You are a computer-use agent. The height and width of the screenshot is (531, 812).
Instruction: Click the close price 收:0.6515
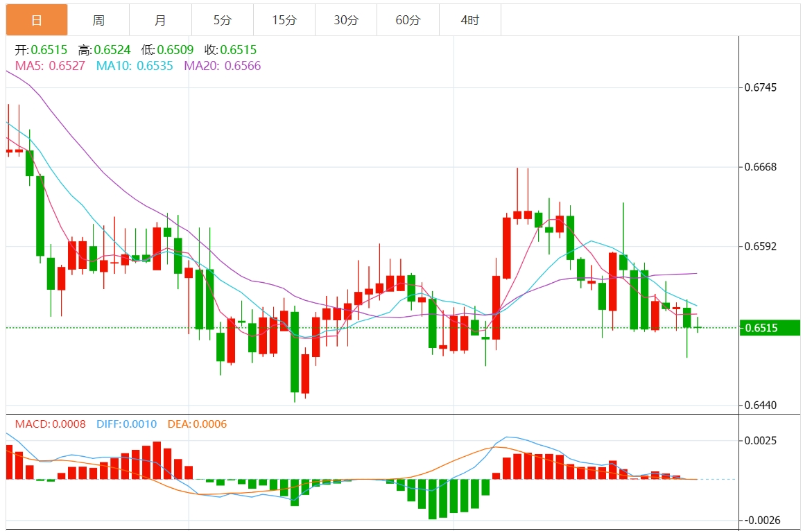pyautogui.click(x=230, y=50)
